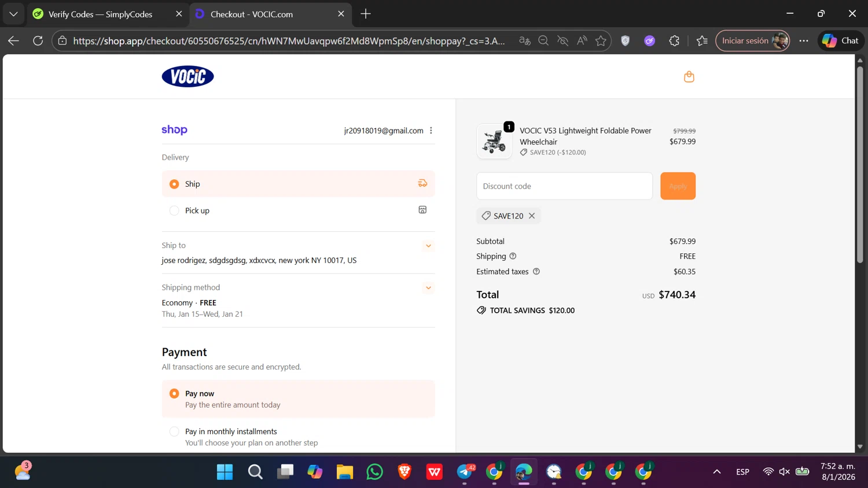
Task: Click the tracking prevention eye icon
Action: point(562,40)
